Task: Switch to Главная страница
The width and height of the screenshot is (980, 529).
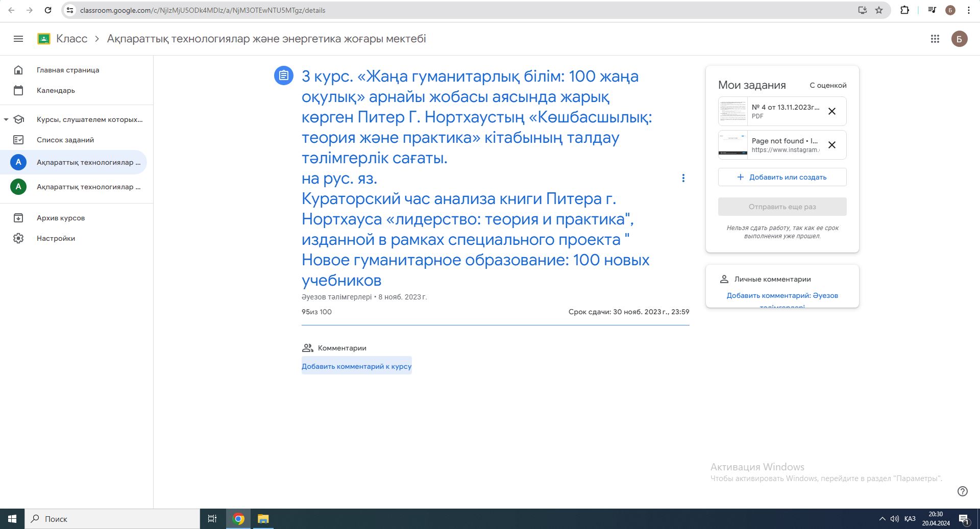Action: tap(68, 70)
